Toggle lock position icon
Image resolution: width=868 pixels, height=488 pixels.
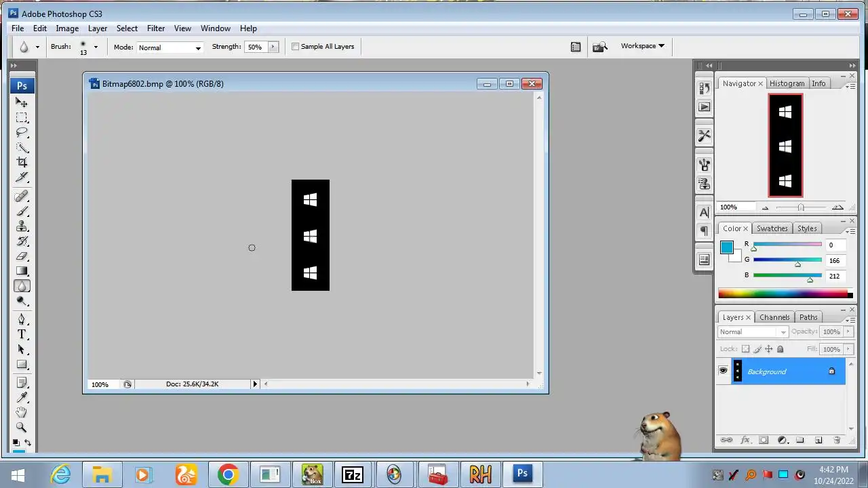pyautogui.click(x=768, y=349)
